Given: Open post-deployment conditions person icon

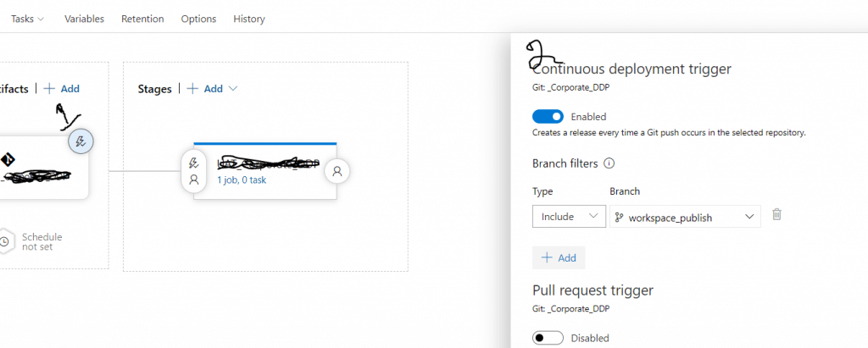Looking at the screenshot, I should pyautogui.click(x=337, y=171).
